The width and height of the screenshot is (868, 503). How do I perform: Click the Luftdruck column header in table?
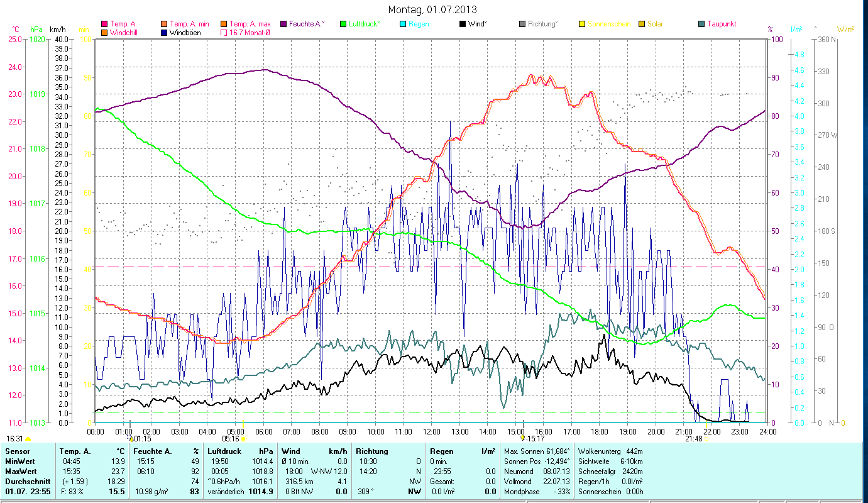224,451
